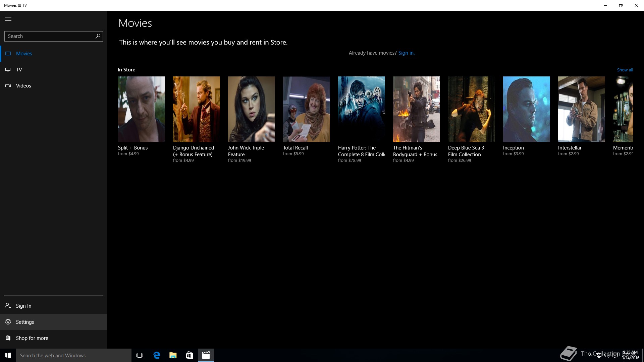
Task: Open the John Wick Triple Feature poster
Action: tap(252, 109)
